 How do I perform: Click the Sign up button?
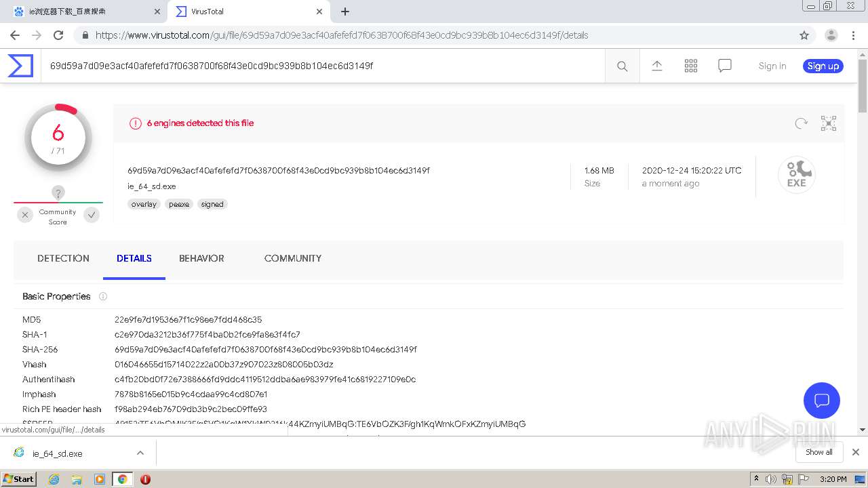tap(823, 66)
